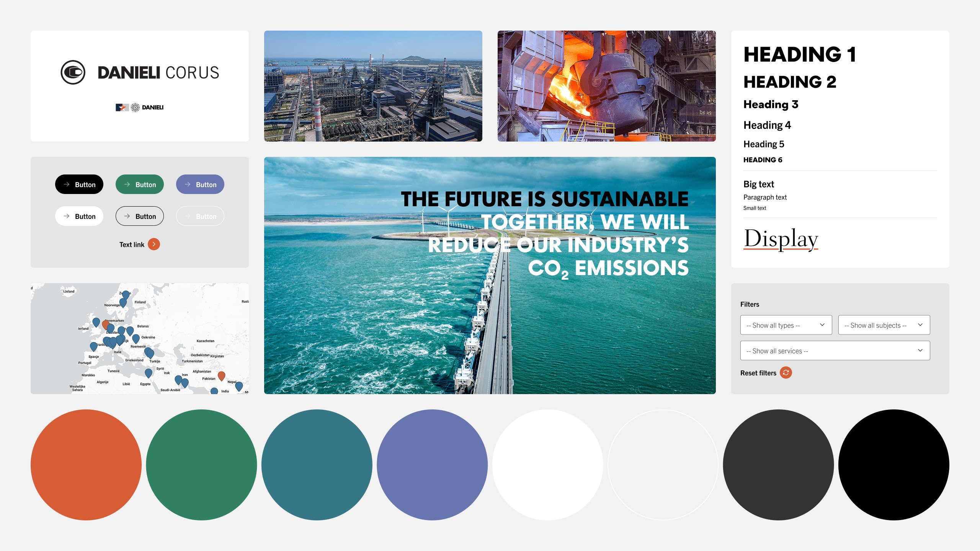The height and width of the screenshot is (551, 980).
Task: Select the teal color swatch circle
Action: (x=317, y=465)
